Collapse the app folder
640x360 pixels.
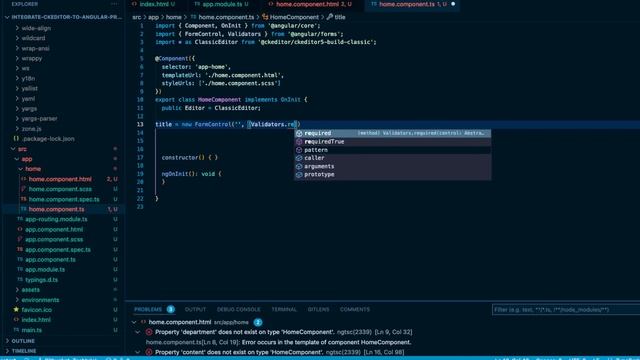click(27, 159)
